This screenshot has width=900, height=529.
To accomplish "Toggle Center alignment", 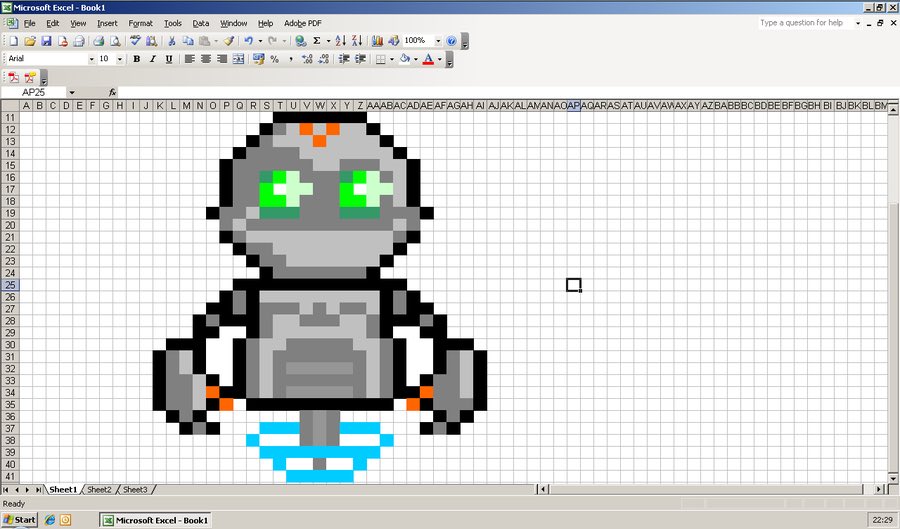I will click(205, 59).
